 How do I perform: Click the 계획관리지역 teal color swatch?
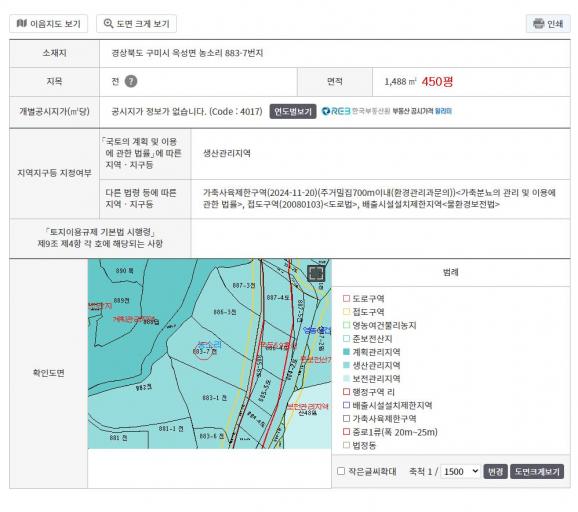tap(346, 352)
